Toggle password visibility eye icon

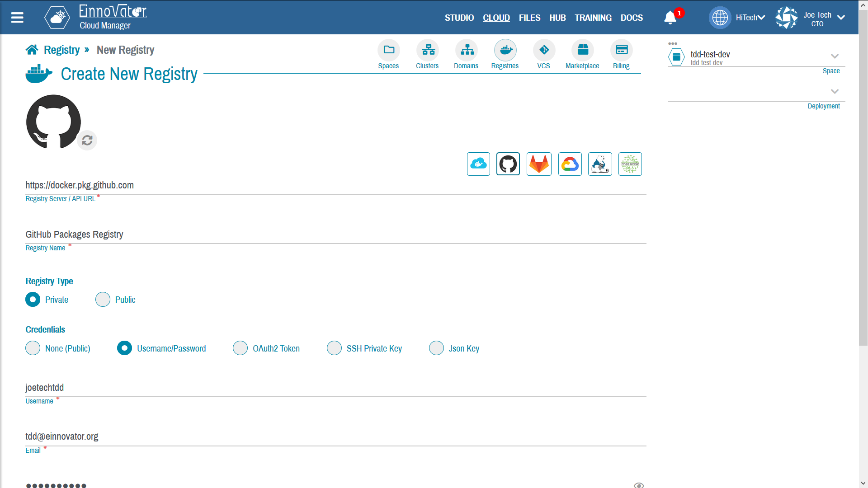[639, 485]
